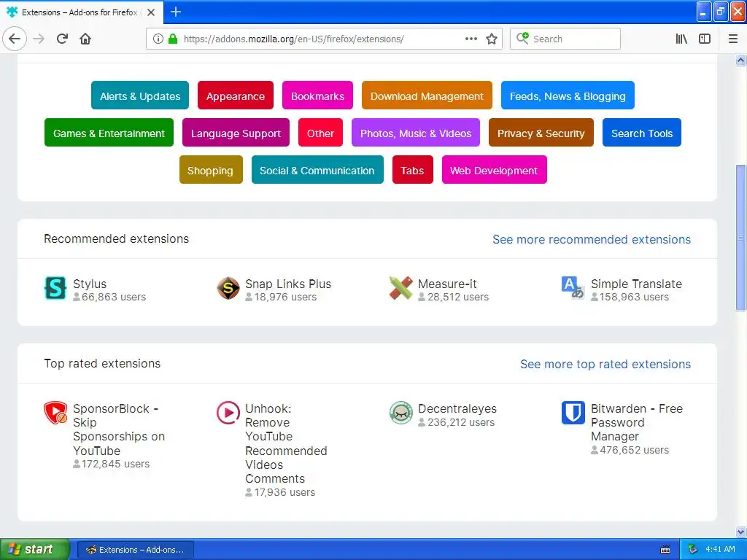This screenshot has width=747, height=560.
Task: Open the Tabs category
Action: tap(413, 170)
